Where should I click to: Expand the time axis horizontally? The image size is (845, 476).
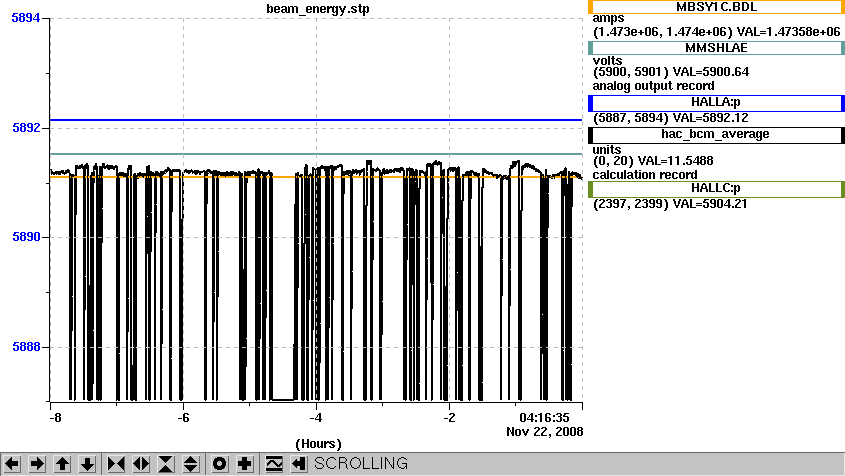coord(141,464)
